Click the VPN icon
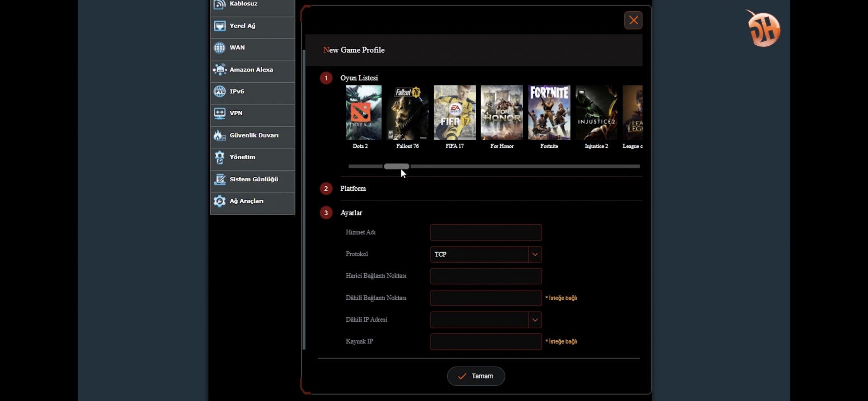 pyautogui.click(x=220, y=113)
